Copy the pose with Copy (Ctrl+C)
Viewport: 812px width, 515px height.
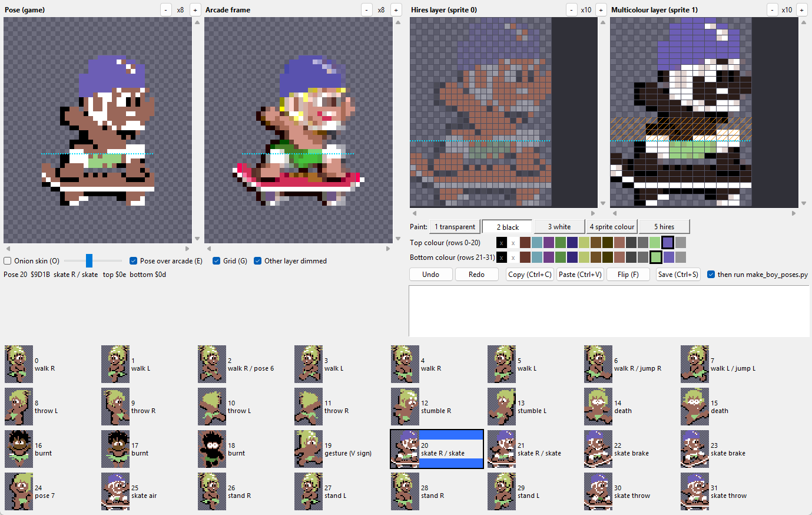click(x=530, y=275)
